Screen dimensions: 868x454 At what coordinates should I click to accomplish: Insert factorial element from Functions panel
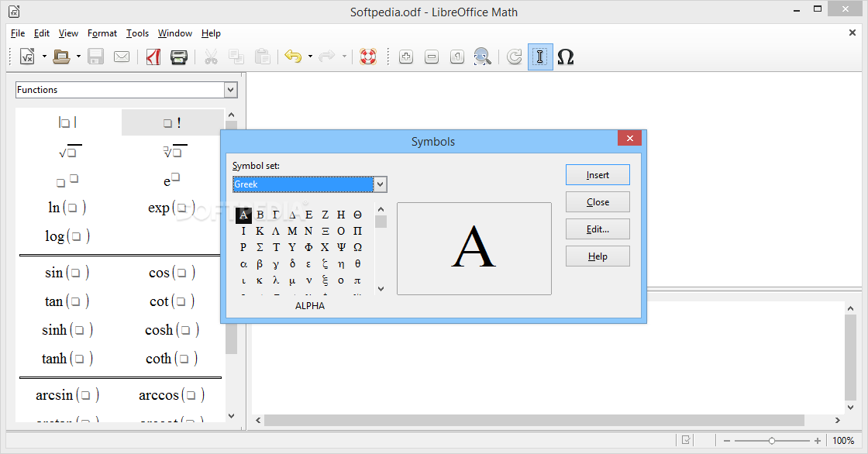pos(173,122)
